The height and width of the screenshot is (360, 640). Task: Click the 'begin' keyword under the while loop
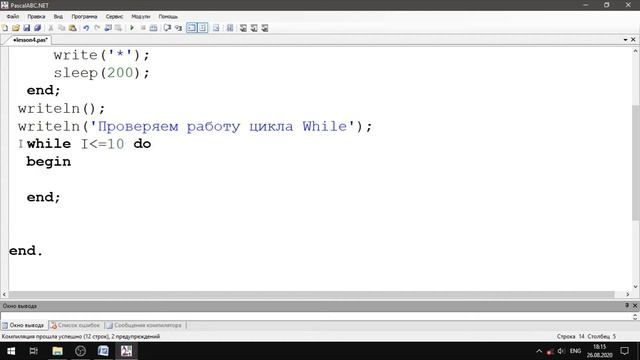click(x=49, y=162)
